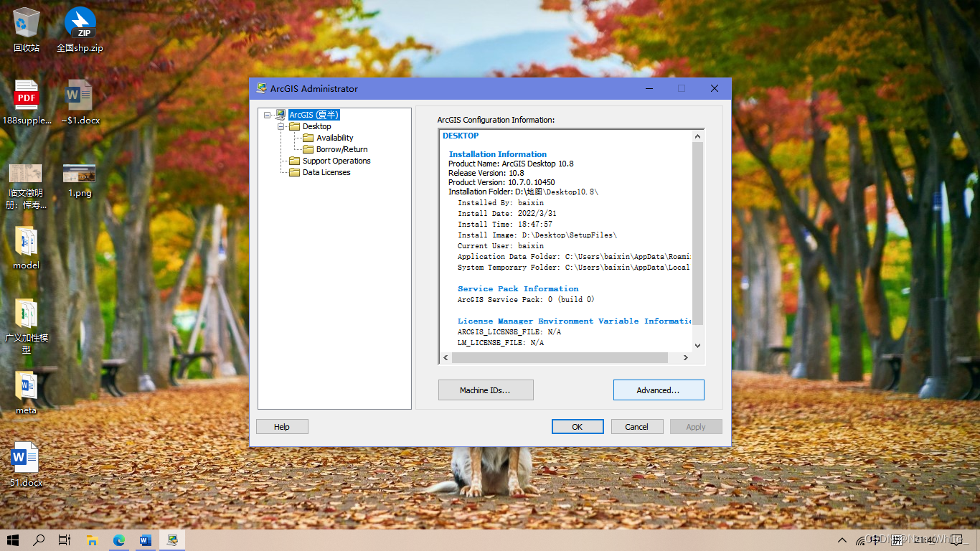Select the ~$1.docx desktop file
980x551 pixels.
tap(80, 102)
